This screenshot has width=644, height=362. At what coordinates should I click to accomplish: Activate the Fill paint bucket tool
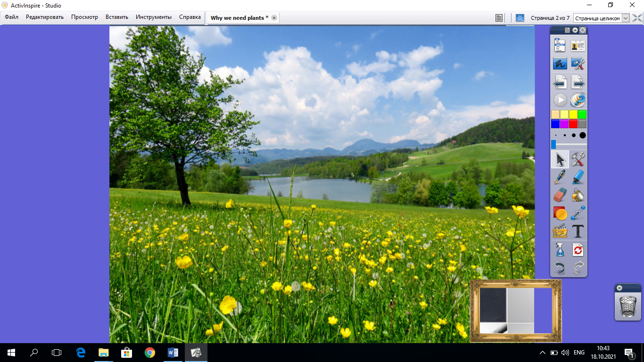578,195
